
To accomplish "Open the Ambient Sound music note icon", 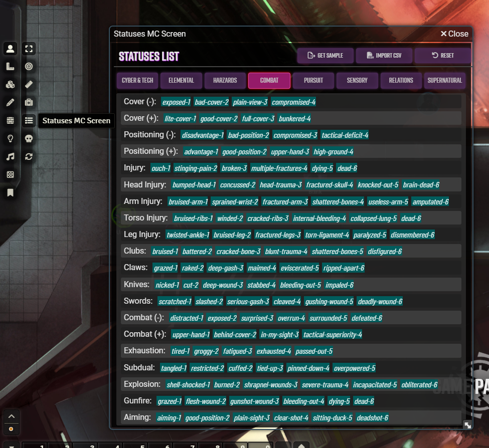I will click(10, 157).
